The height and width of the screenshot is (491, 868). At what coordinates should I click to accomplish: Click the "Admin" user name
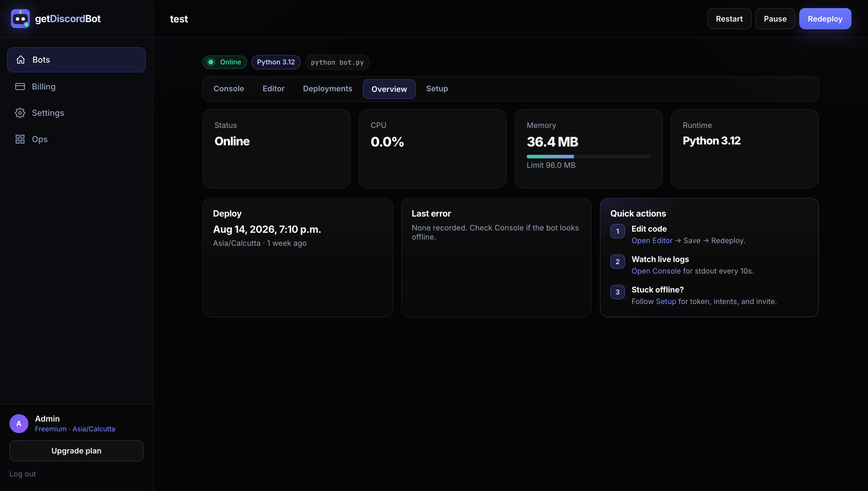coord(47,419)
